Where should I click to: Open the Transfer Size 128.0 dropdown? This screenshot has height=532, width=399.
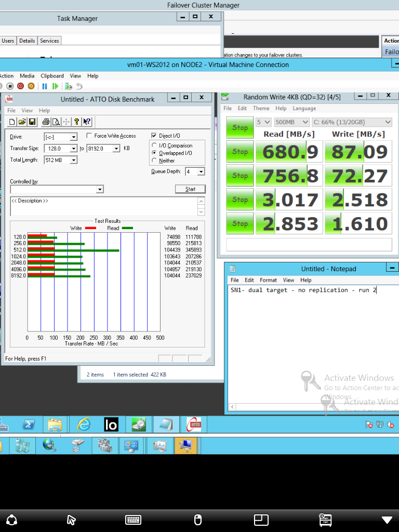pos(74,149)
